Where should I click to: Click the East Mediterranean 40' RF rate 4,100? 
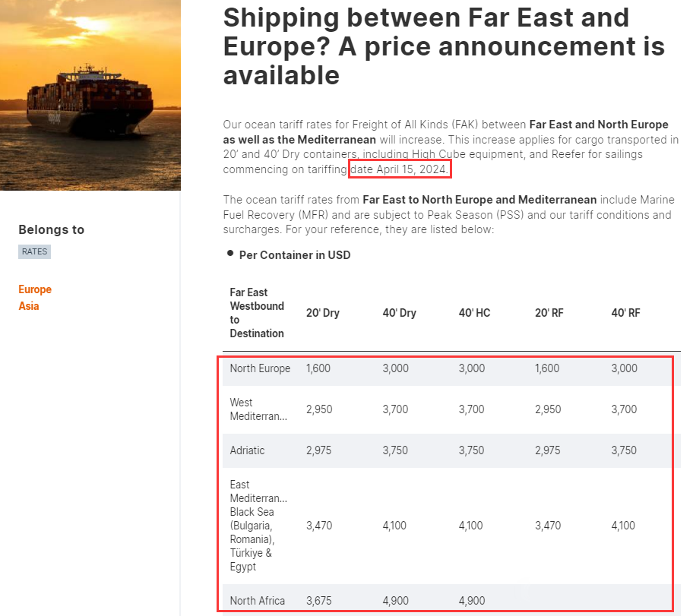pyautogui.click(x=625, y=526)
